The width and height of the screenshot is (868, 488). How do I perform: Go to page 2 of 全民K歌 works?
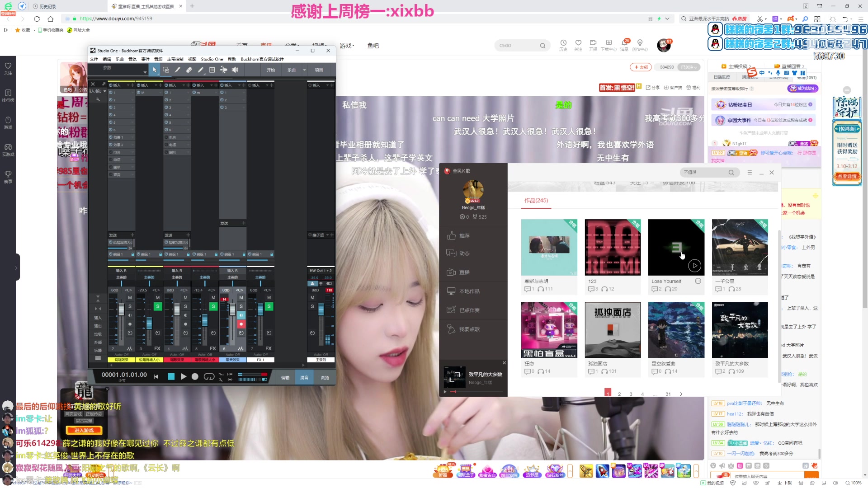click(x=619, y=394)
